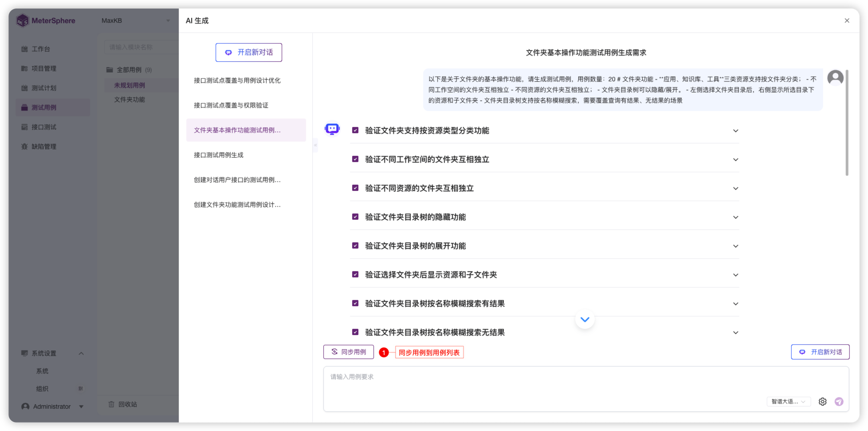This screenshot has width=868, height=431.
Task: Click the Administrator avatar icon
Action: (x=25, y=407)
